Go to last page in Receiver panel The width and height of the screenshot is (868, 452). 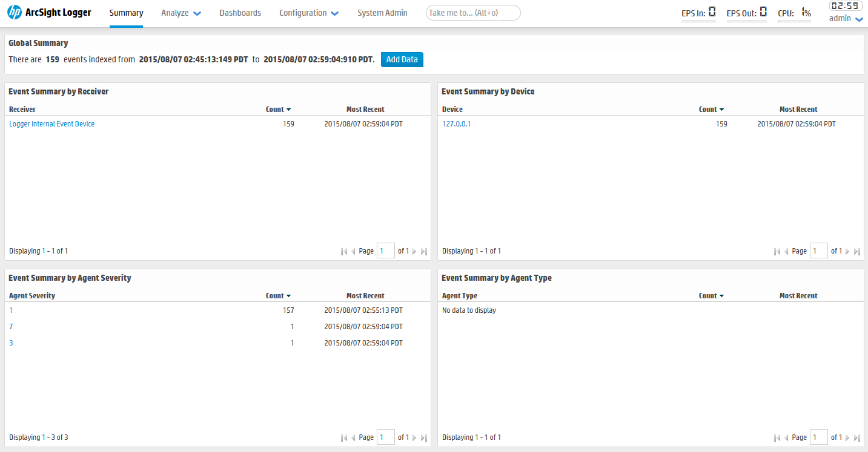tap(424, 251)
